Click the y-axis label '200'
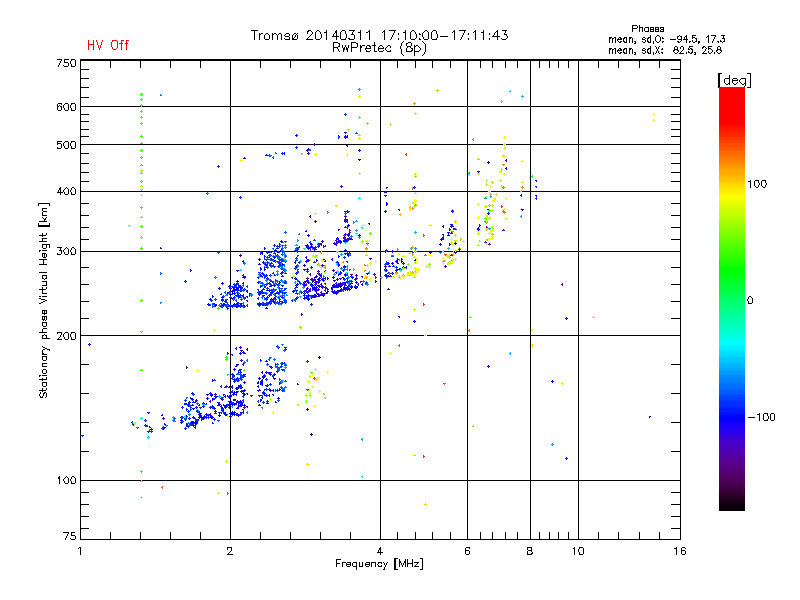800x600 pixels. coord(66,336)
